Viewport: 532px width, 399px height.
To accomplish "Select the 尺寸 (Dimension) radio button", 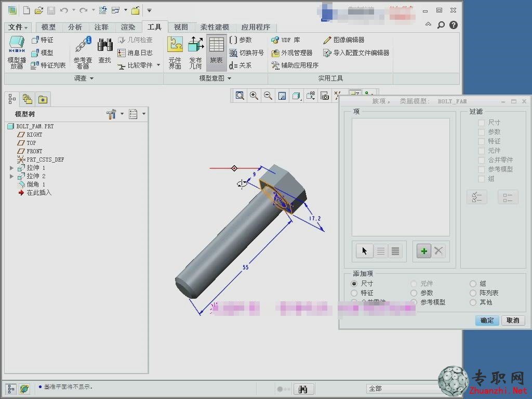I will tap(354, 283).
